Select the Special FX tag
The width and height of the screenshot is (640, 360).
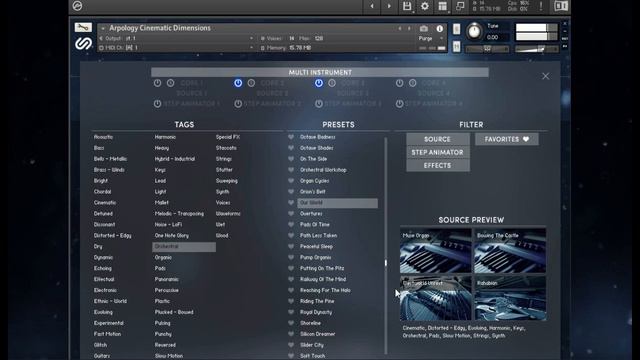pyautogui.click(x=228, y=137)
